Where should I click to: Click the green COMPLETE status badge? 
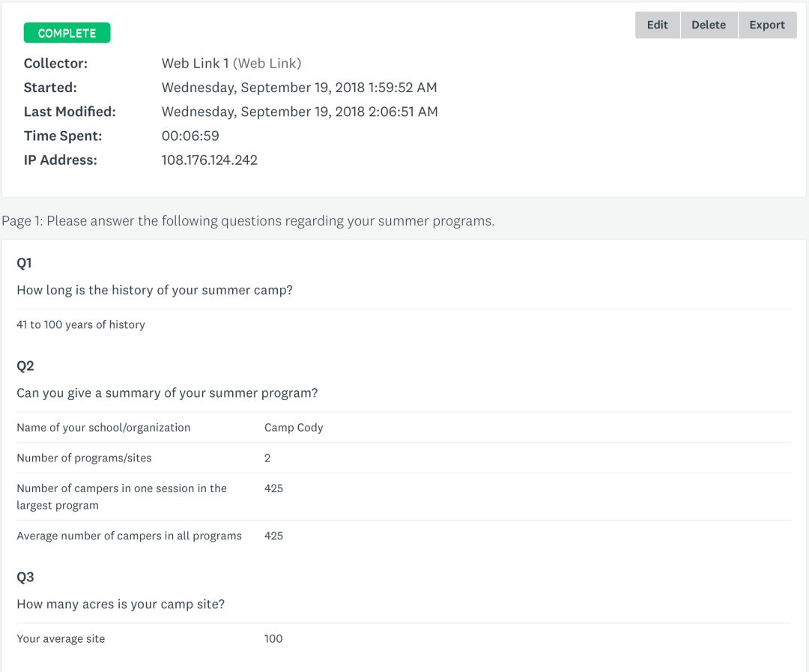coord(67,33)
